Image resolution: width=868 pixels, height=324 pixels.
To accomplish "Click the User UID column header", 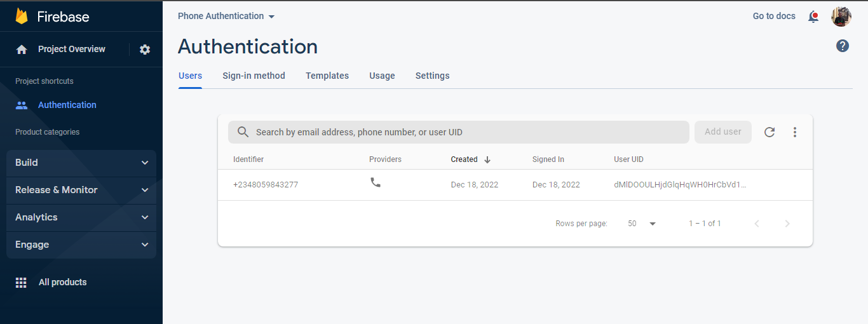I will (x=628, y=159).
